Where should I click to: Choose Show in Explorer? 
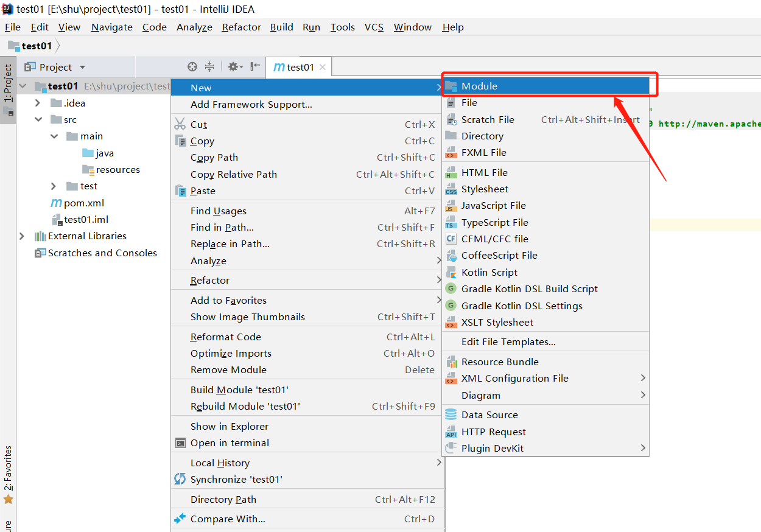(306, 426)
